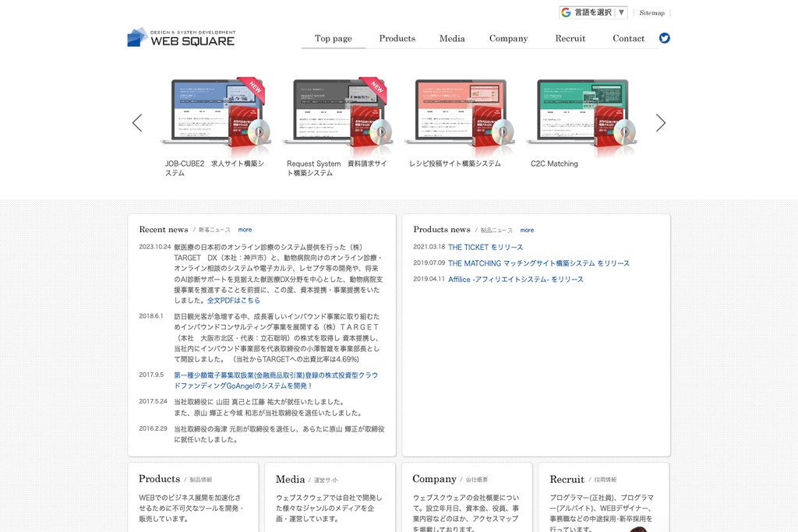Open more link beside Products news

(527, 231)
